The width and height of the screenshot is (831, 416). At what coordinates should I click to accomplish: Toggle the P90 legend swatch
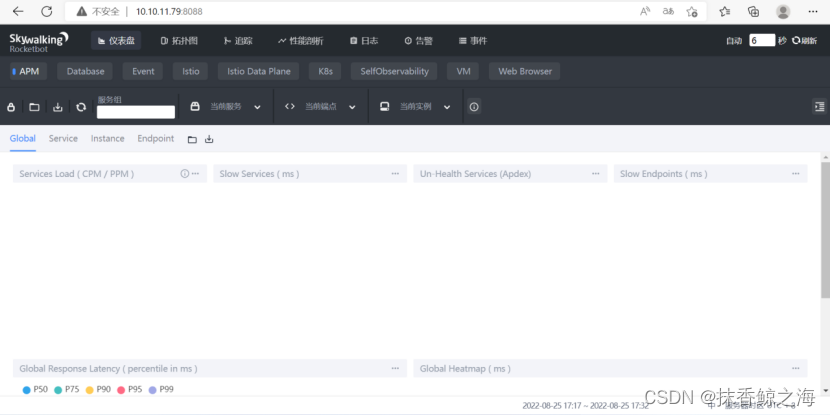pyautogui.click(x=90, y=390)
